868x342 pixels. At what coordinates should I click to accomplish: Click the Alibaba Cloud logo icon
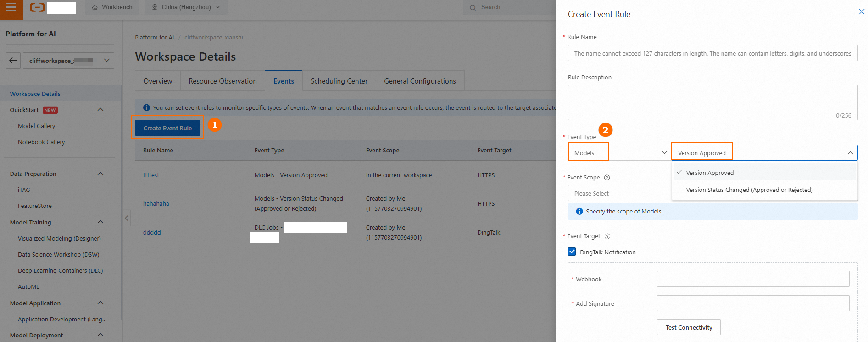[x=37, y=7]
